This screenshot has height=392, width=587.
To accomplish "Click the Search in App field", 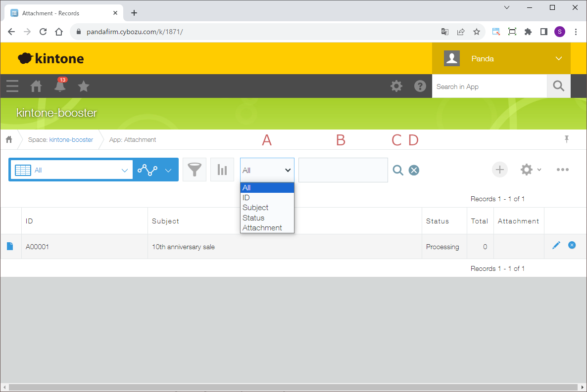I will pos(489,87).
